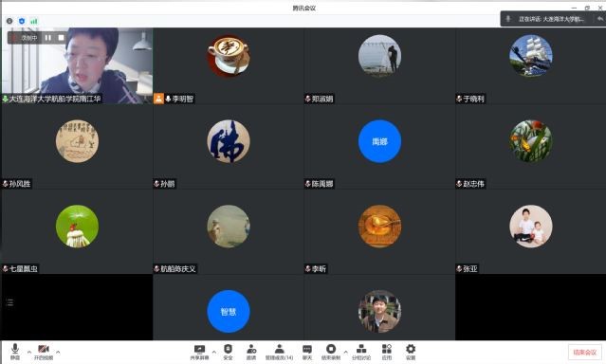Expand microphone audio options arrow
This screenshot has width=606, height=364.
click(29, 352)
